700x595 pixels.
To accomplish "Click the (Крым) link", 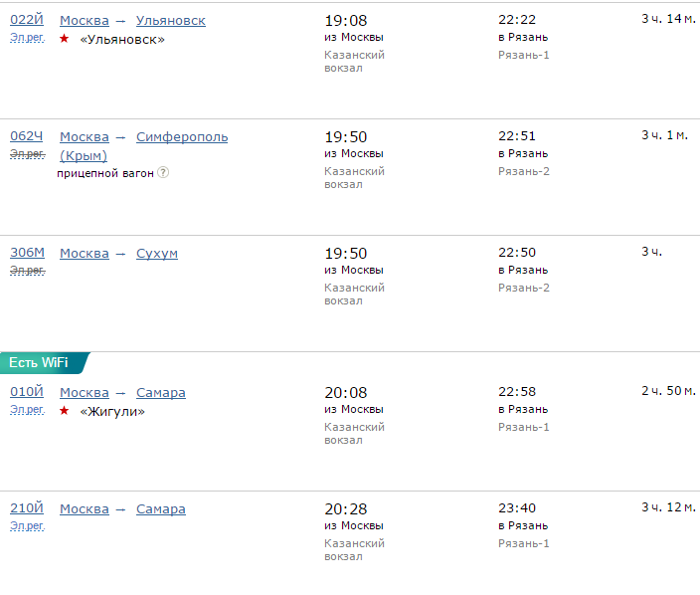I will 84,155.
